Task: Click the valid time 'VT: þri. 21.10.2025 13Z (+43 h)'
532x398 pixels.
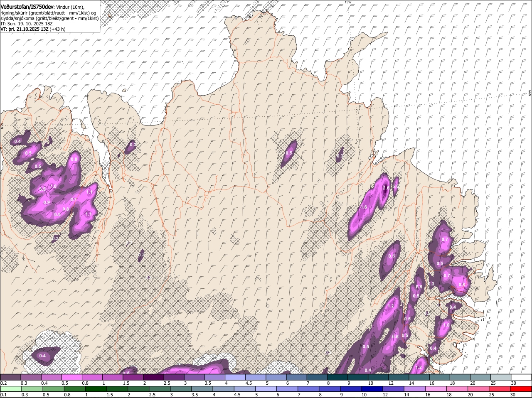Action: pos(33,29)
